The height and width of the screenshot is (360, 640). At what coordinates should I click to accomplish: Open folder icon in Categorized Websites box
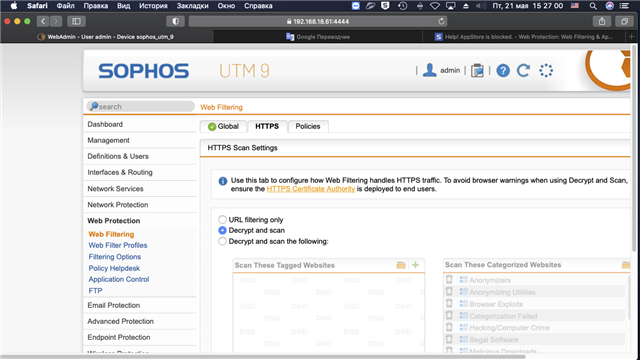(626, 265)
